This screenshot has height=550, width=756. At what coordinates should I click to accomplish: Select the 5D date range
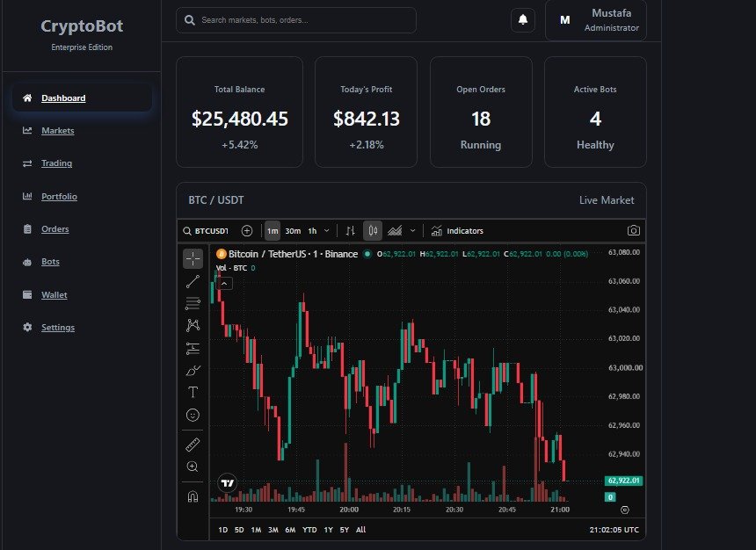pyautogui.click(x=239, y=530)
